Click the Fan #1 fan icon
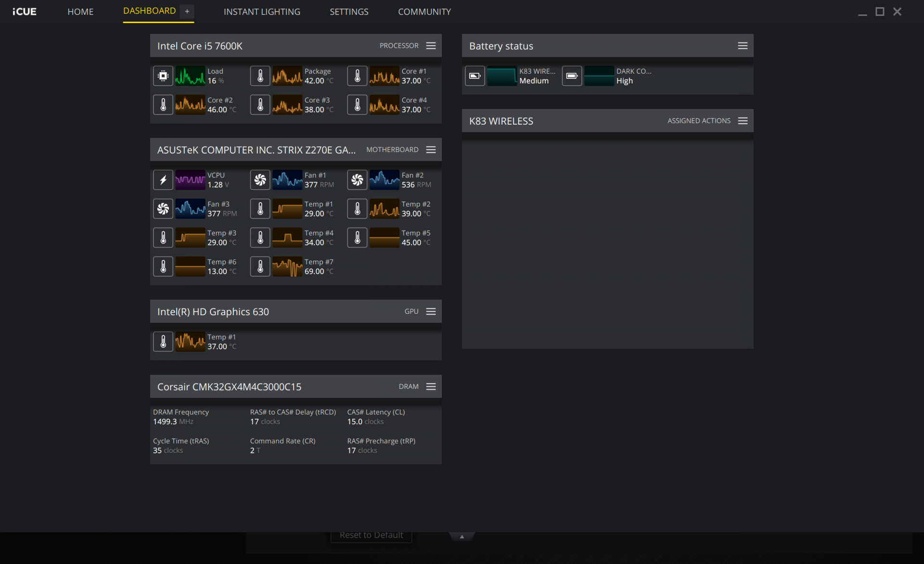Viewport: 924px width, 564px height. coord(260,180)
